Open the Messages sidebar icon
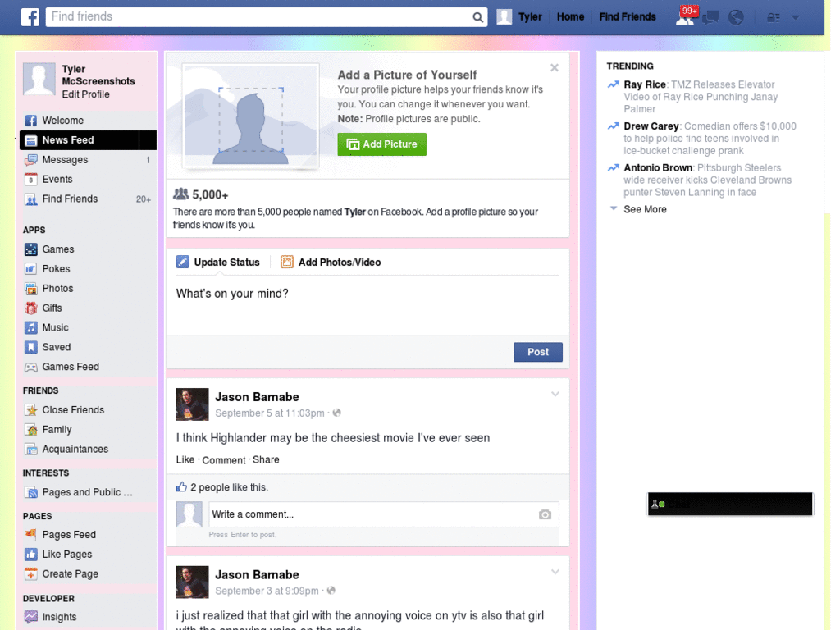This screenshot has height=630, width=840. coord(31,160)
